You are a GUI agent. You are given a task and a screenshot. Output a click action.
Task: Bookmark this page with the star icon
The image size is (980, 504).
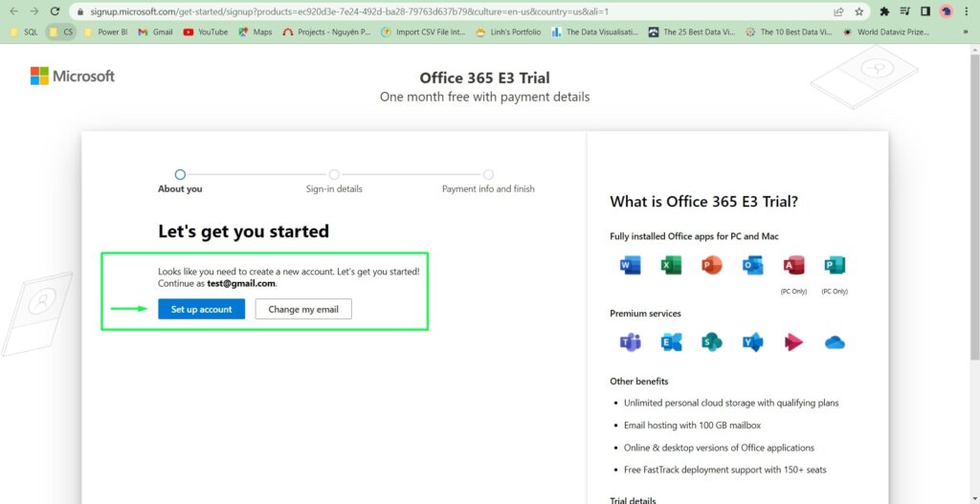(859, 11)
